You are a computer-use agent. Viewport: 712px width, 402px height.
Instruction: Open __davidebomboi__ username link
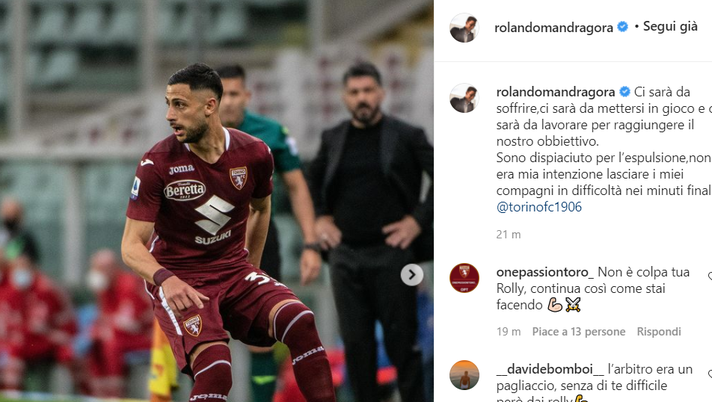click(x=550, y=369)
